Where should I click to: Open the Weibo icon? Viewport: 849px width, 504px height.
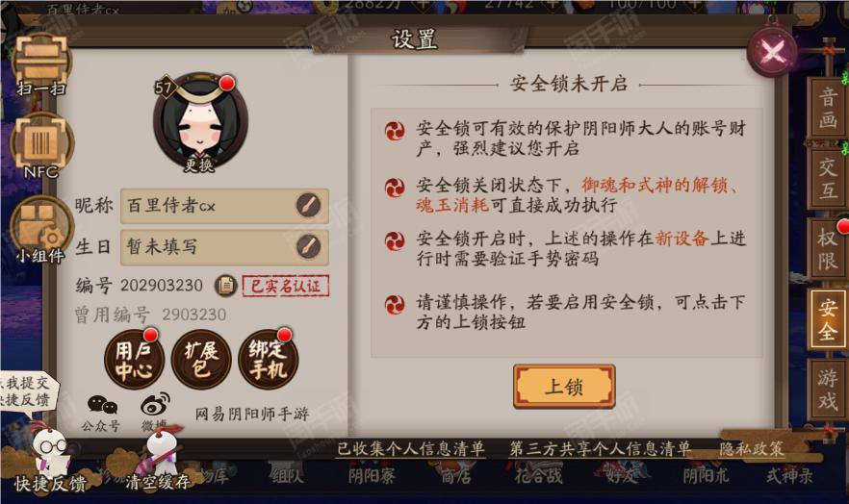[155, 412]
